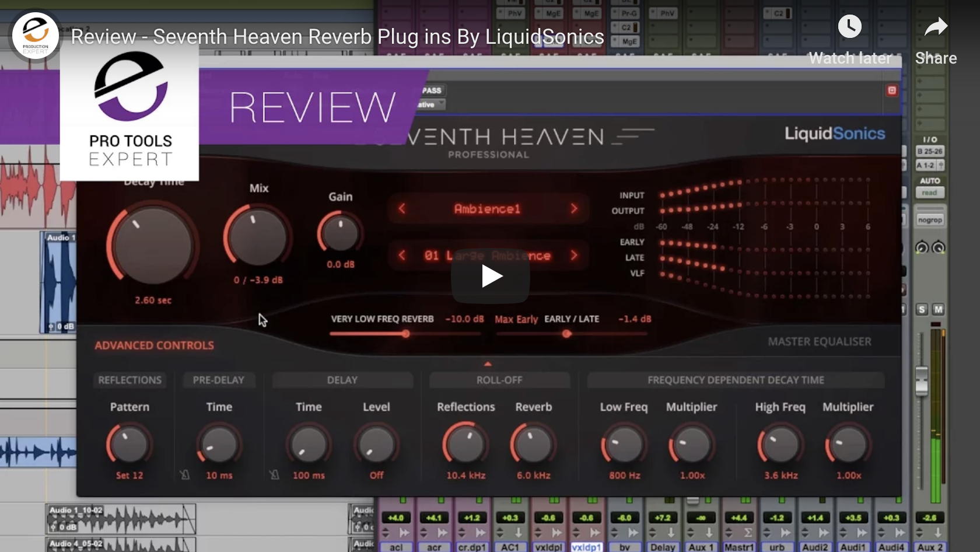The height and width of the screenshot is (552, 980).
Task: Mute the channel with the M button
Action: tap(939, 309)
